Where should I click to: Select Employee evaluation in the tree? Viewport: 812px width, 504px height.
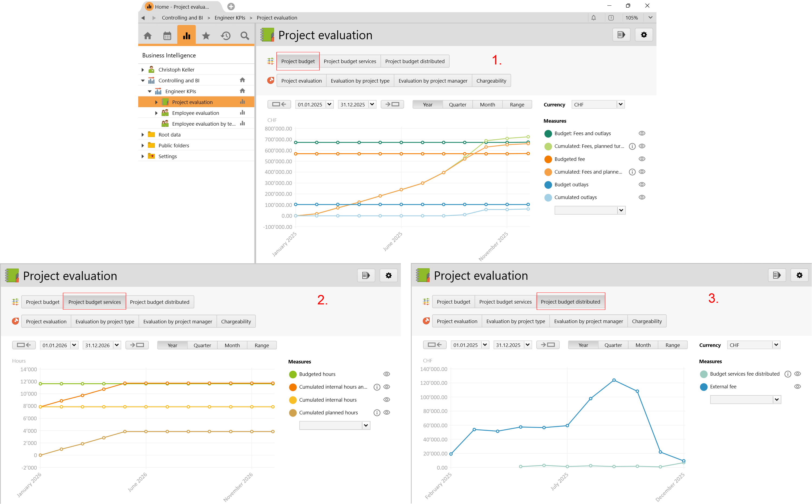click(195, 113)
